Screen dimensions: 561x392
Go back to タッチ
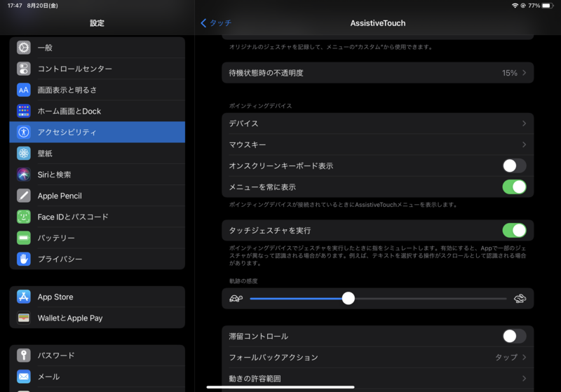216,23
